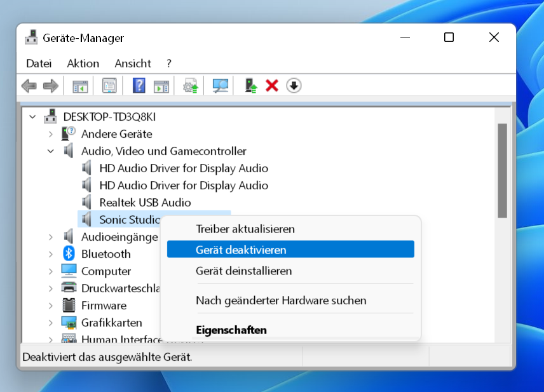Collapse Audio, Video und Gamecontroller category

(x=51, y=151)
